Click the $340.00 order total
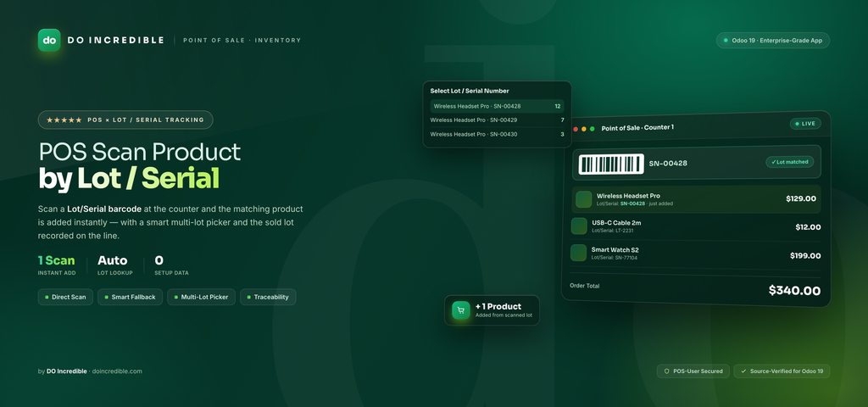 pyautogui.click(x=794, y=290)
